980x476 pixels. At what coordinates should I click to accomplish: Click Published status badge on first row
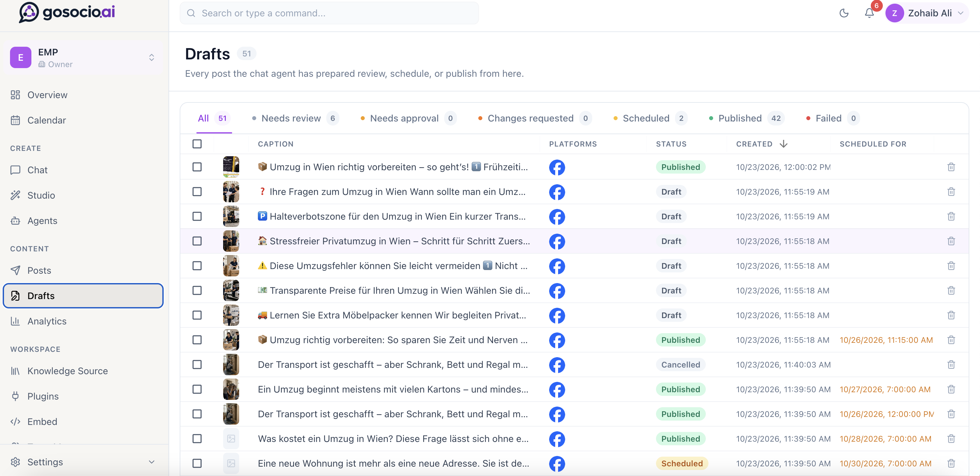click(x=681, y=167)
